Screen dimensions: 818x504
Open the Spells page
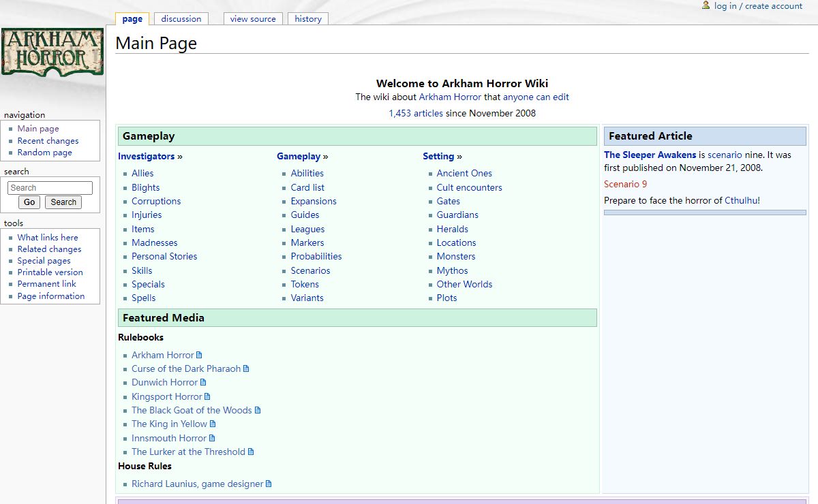click(143, 298)
